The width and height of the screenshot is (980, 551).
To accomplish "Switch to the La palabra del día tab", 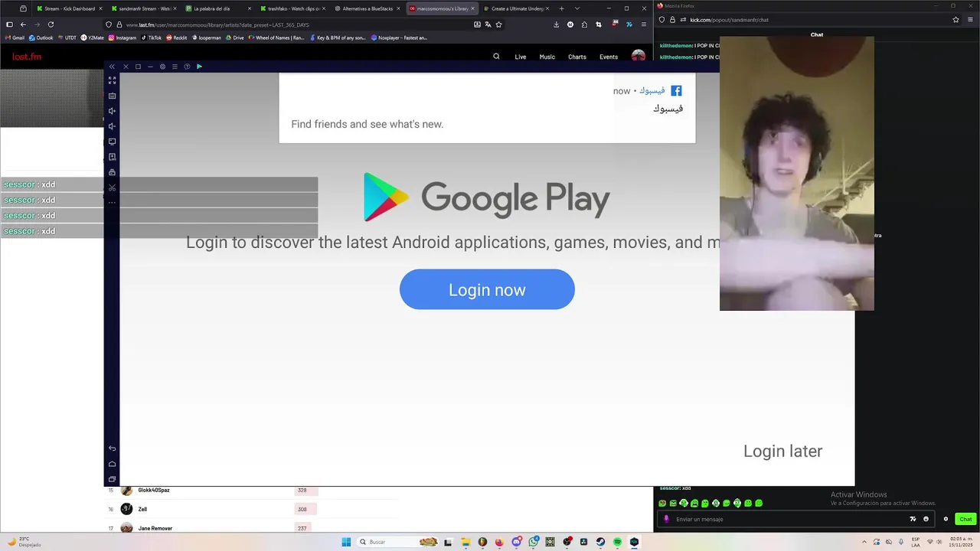I will tap(217, 8).
